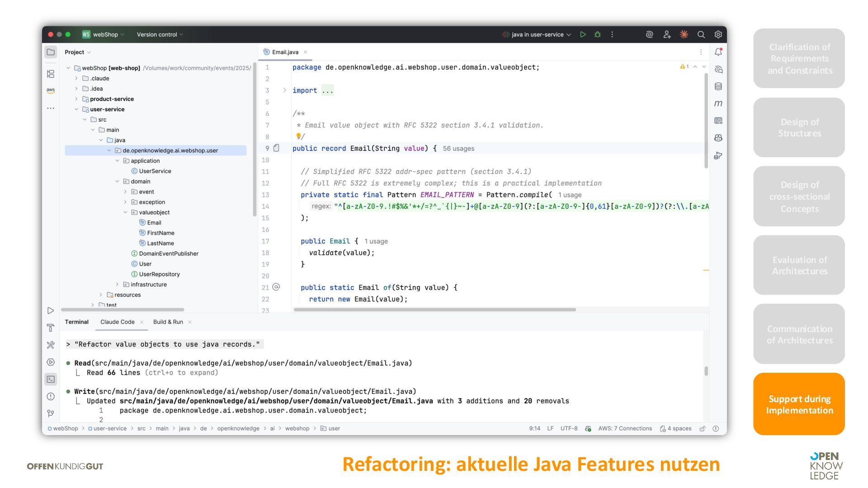Open the Git tool window icon
The image size is (868, 488).
[51, 413]
